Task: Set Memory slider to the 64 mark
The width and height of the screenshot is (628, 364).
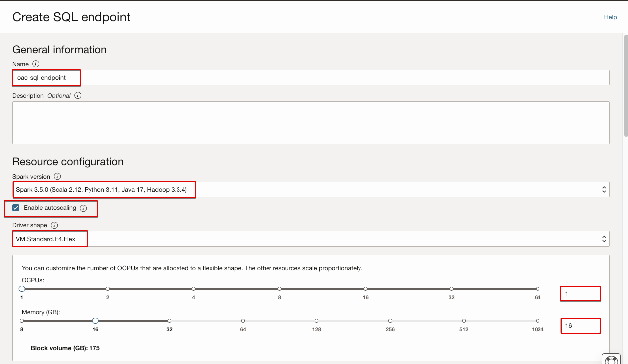Action: pyautogui.click(x=243, y=321)
